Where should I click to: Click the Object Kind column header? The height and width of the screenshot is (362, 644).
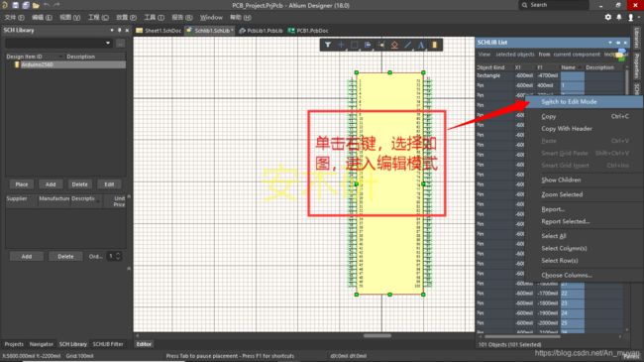point(490,67)
